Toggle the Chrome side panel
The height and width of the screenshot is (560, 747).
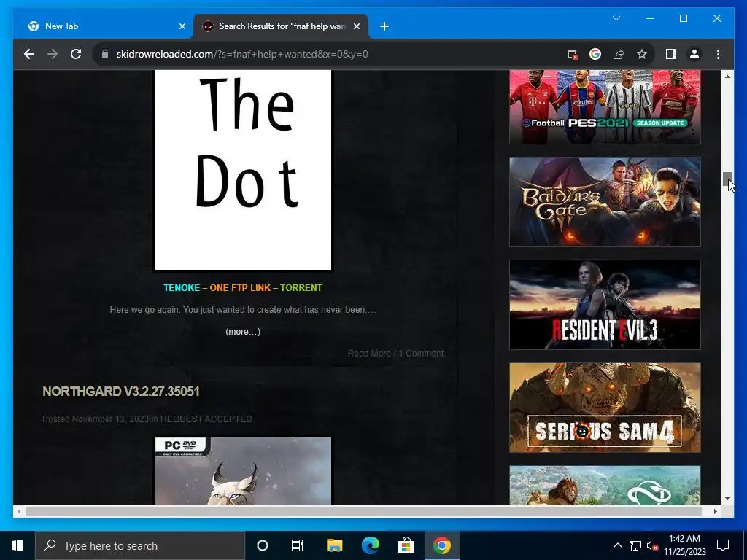click(x=671, y=54)
